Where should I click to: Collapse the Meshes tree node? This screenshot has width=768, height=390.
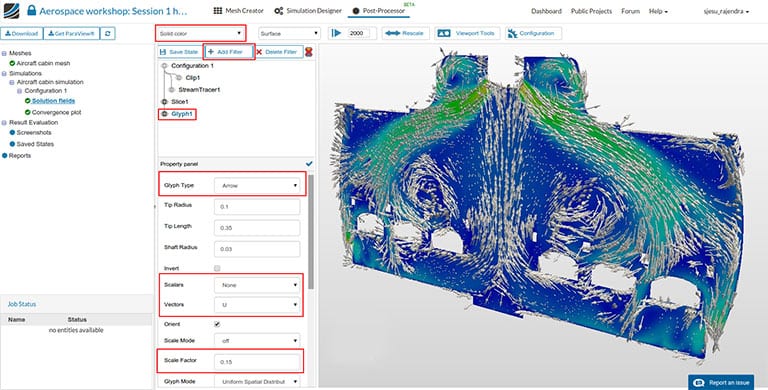pos(4,53)
